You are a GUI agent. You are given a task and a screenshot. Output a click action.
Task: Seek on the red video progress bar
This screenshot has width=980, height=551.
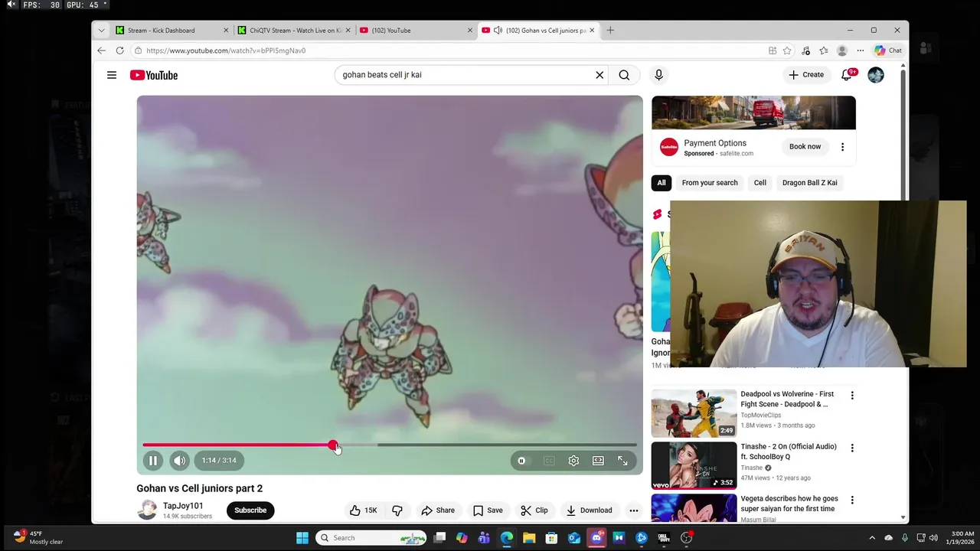coord(237,445)
